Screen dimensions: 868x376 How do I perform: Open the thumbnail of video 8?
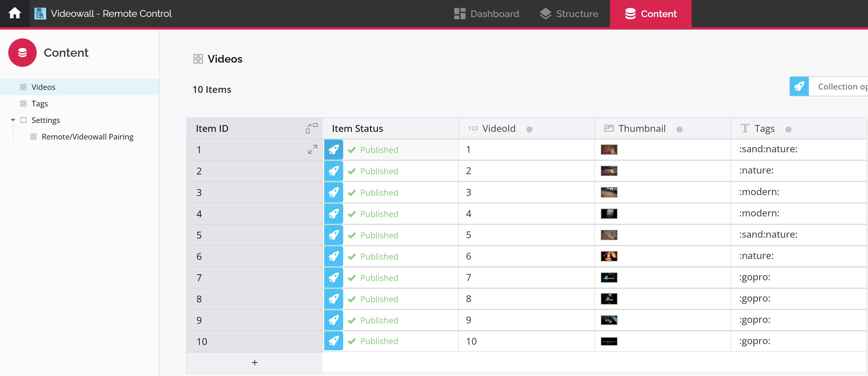click(x=609, y=299)
